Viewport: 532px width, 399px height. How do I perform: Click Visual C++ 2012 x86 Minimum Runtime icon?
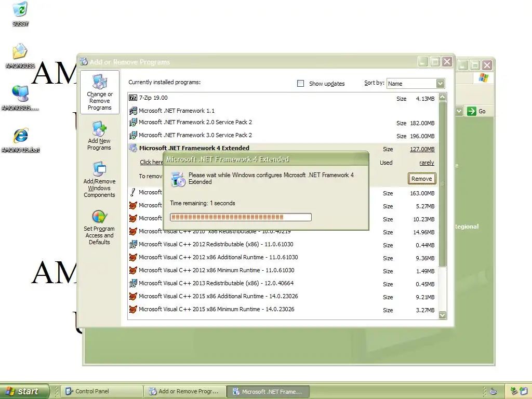pos(133,270)
